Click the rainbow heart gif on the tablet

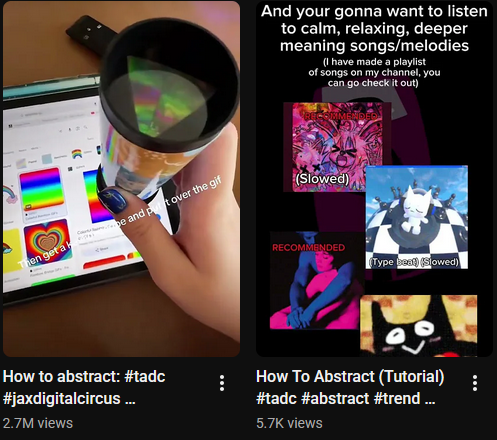click(x=48, y=240)
